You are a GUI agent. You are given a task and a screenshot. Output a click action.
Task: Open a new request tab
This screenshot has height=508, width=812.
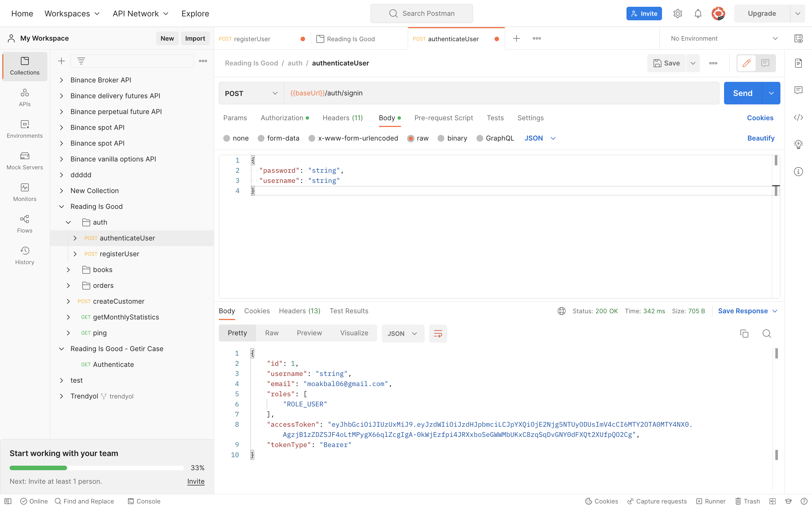tap(517, 38)
